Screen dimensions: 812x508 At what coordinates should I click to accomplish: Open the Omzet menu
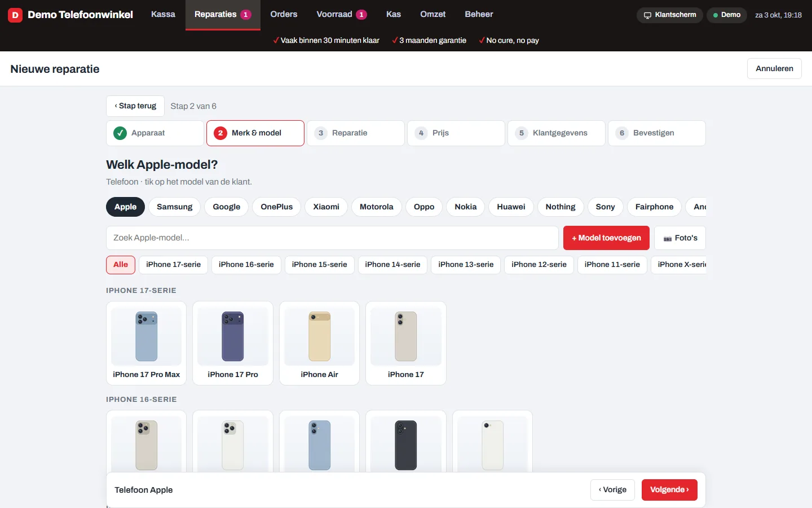433,14
